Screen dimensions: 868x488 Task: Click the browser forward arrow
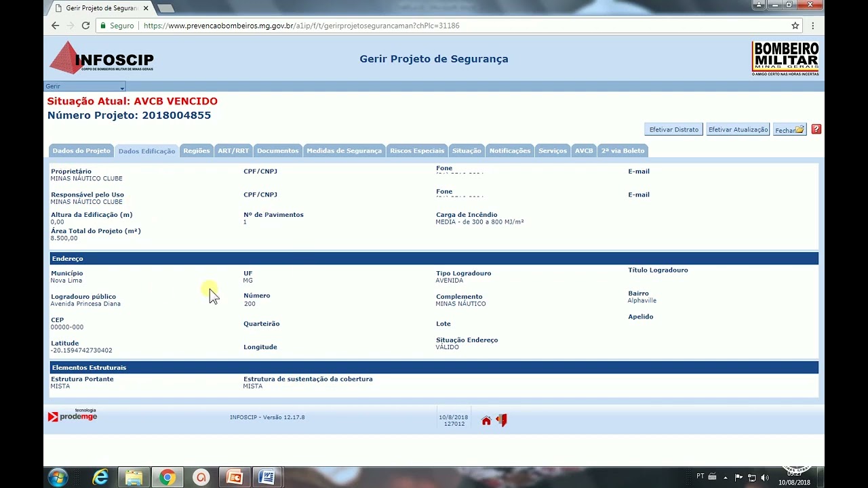tap(71, 26)
